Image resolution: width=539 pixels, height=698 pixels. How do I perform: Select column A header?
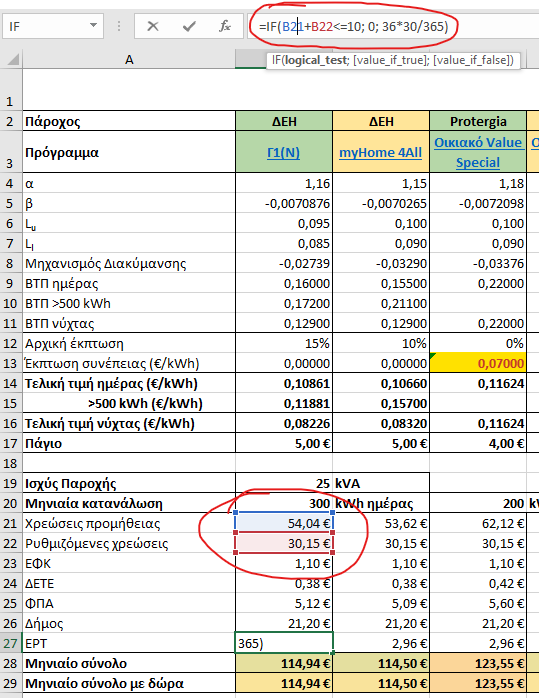[x=129, y=60]
